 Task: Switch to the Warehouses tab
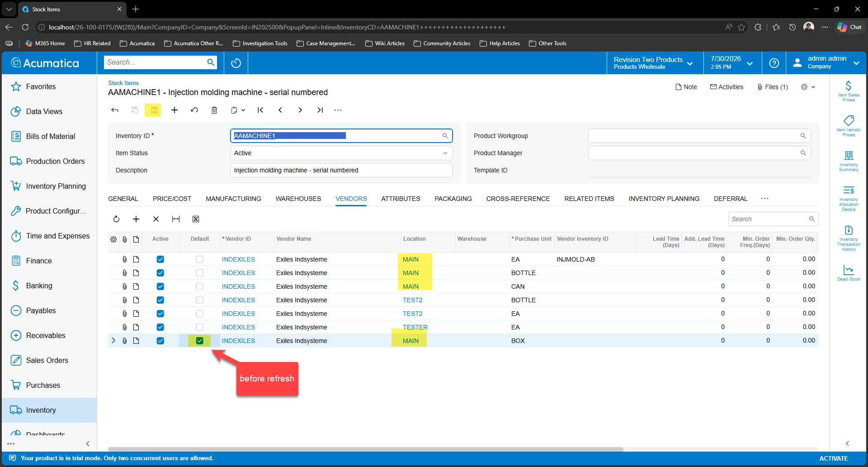(298, 199)
